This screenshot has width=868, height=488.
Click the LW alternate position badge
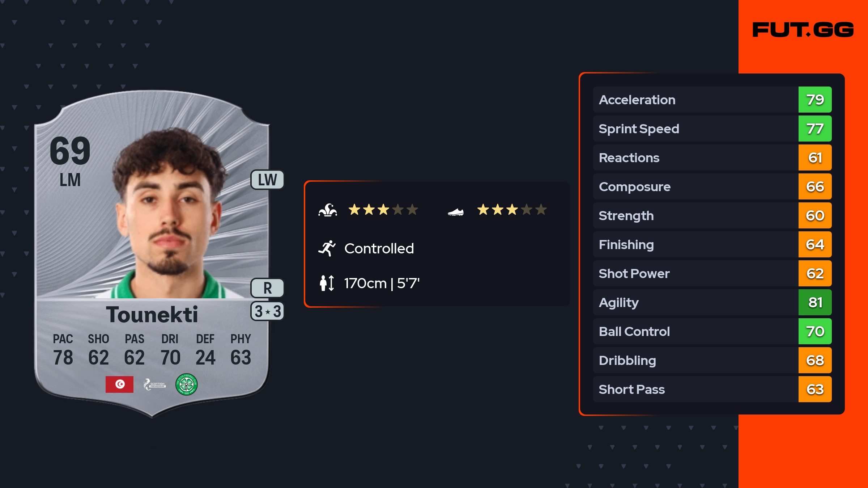[267, 180]
